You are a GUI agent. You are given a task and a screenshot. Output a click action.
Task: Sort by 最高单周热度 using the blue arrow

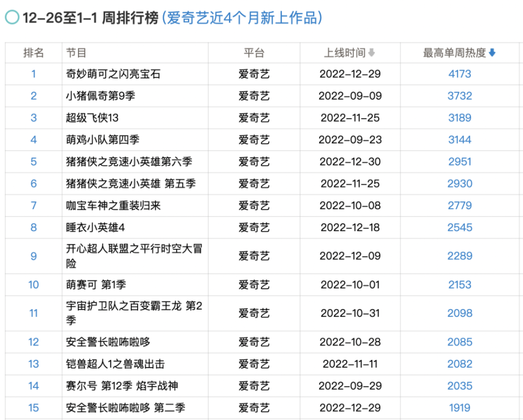click(x=492, y=53)
